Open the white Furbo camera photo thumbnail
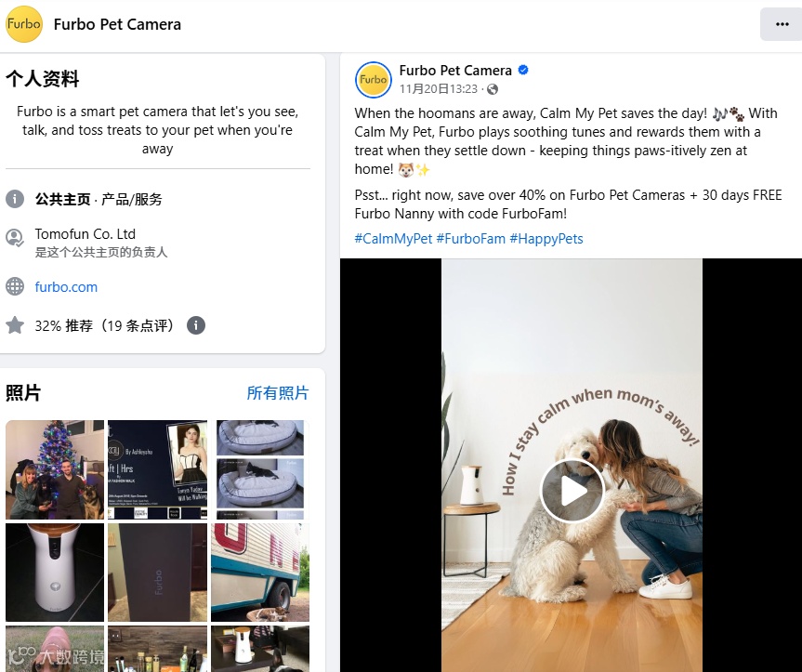The height and width of the screenshot is (672, 802). 55,573
